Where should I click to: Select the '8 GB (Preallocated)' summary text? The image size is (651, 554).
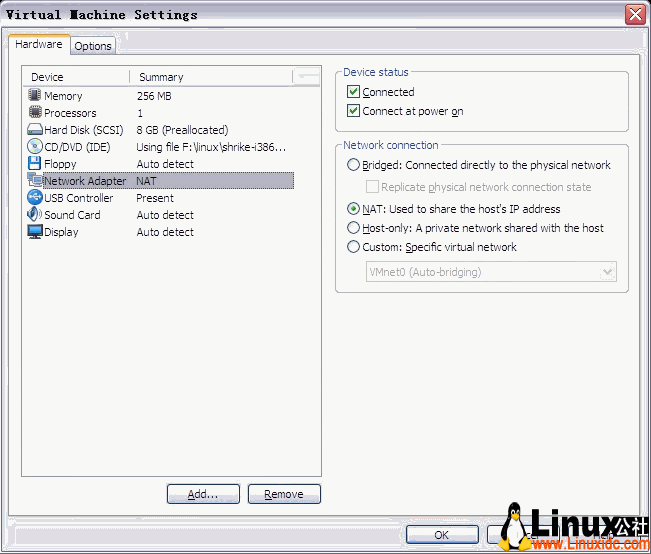(182, 130)
